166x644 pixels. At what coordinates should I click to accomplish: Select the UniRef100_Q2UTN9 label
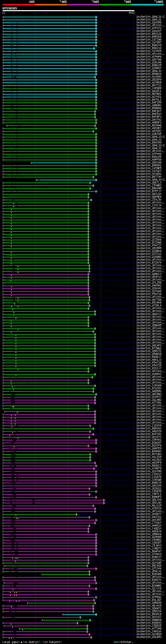(149, 471)
